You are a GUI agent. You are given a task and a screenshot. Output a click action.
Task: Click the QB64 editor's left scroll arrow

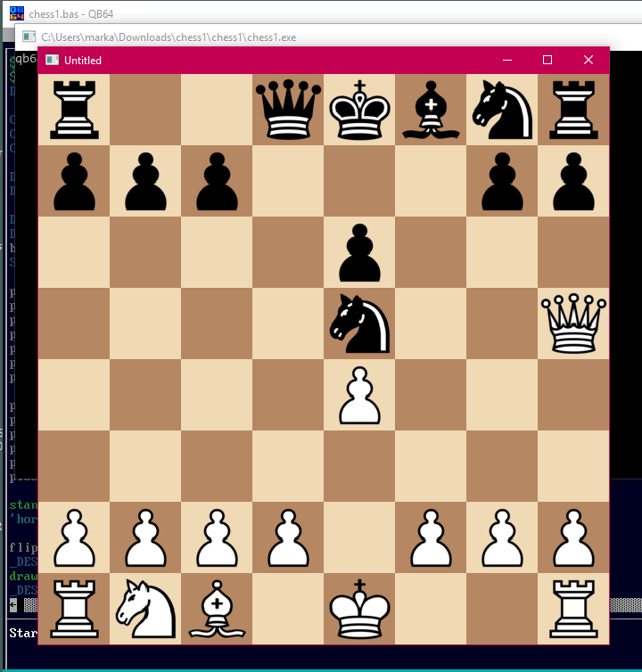[12, 604]
